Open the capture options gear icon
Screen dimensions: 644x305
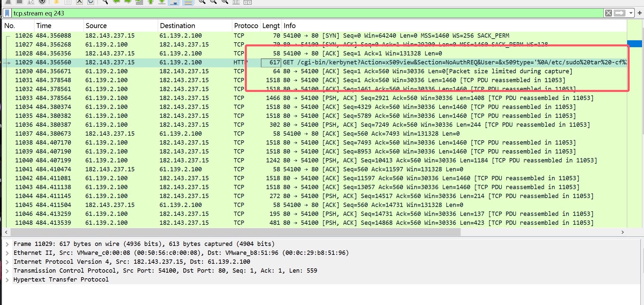(x=42, y=2)
